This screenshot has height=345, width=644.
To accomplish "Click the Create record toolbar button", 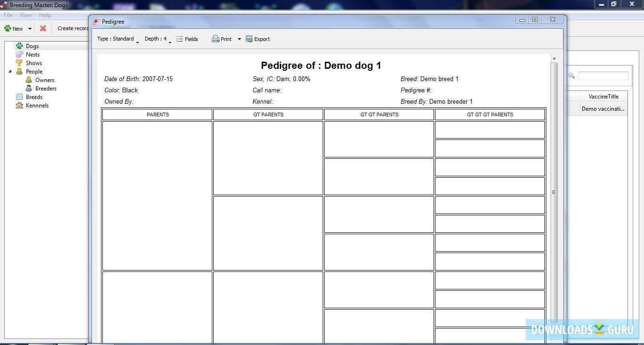I will pyautogui.click(x=73, y=28).
